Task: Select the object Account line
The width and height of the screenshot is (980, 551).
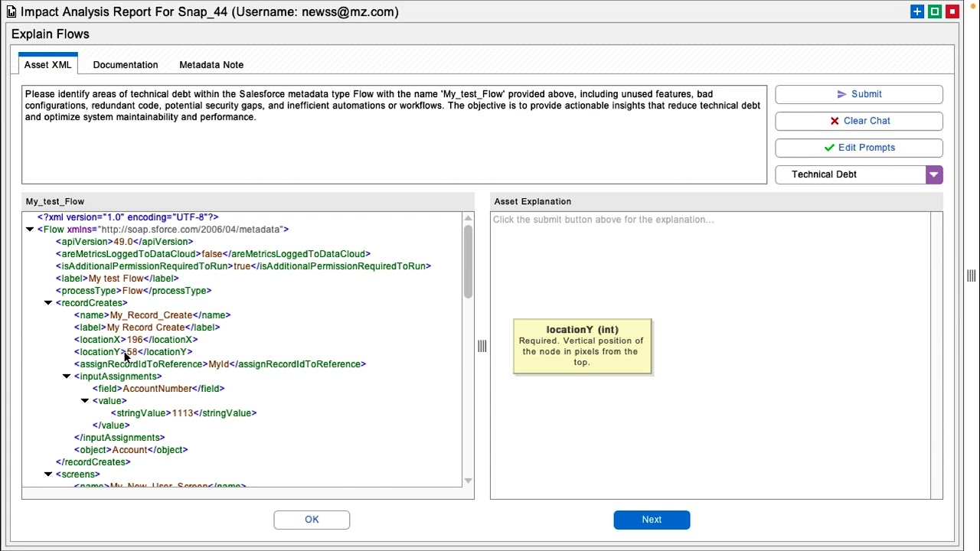Action: click(x=131, y=450)
